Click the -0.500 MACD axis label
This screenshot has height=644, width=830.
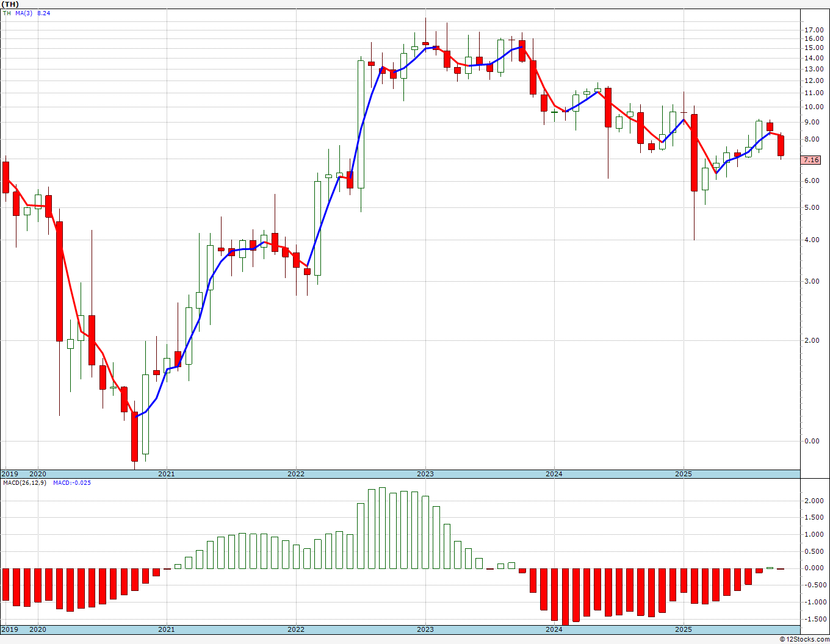(x=815, y=585)
